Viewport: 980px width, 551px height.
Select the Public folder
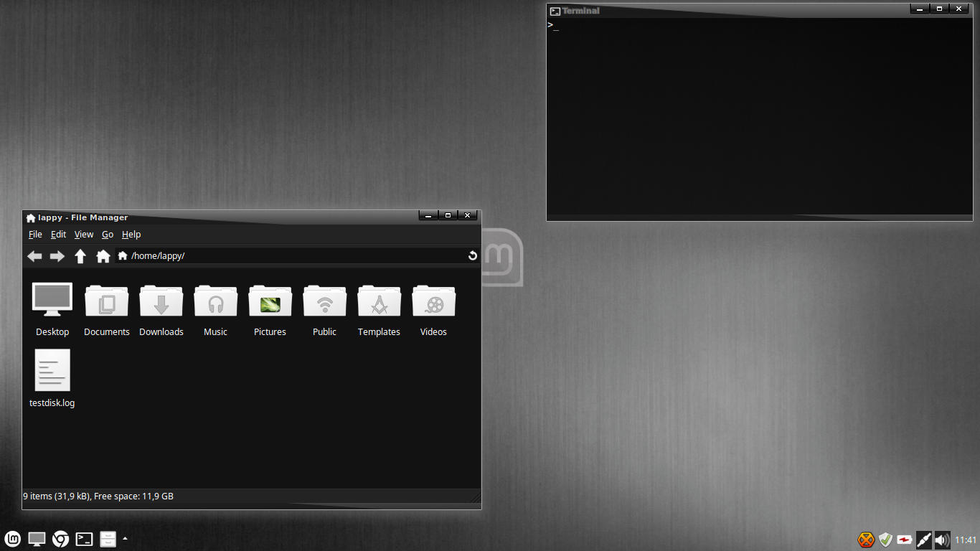pyautogui.click(x=325, y=300)
